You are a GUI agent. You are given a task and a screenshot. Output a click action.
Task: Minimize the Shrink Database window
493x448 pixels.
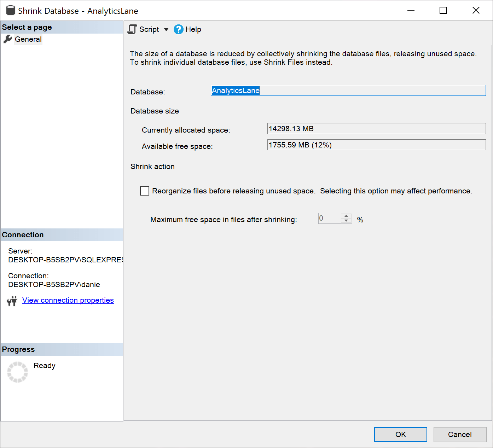[411, 10]
